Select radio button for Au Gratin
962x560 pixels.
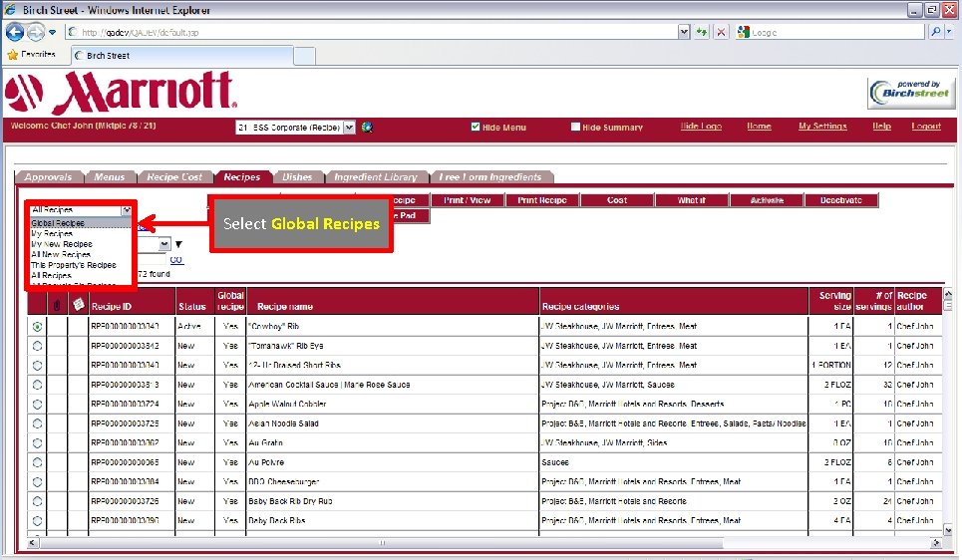(x=38, y=442)
